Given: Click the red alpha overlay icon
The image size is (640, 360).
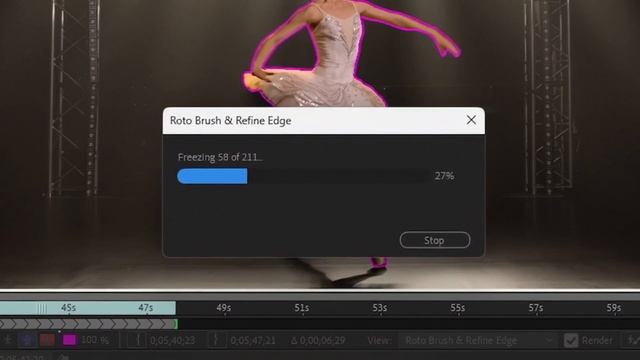Looking at the screenshot, I should point(47,340).
